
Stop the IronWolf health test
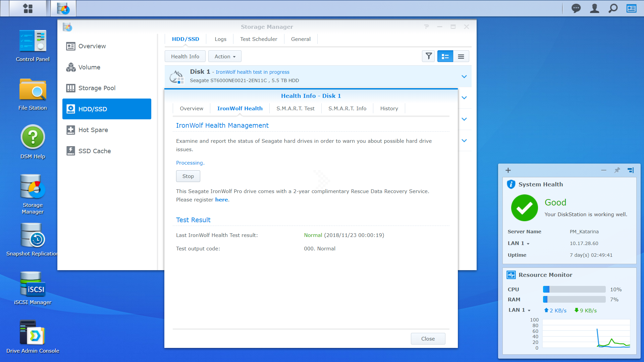tap(188, 176)
